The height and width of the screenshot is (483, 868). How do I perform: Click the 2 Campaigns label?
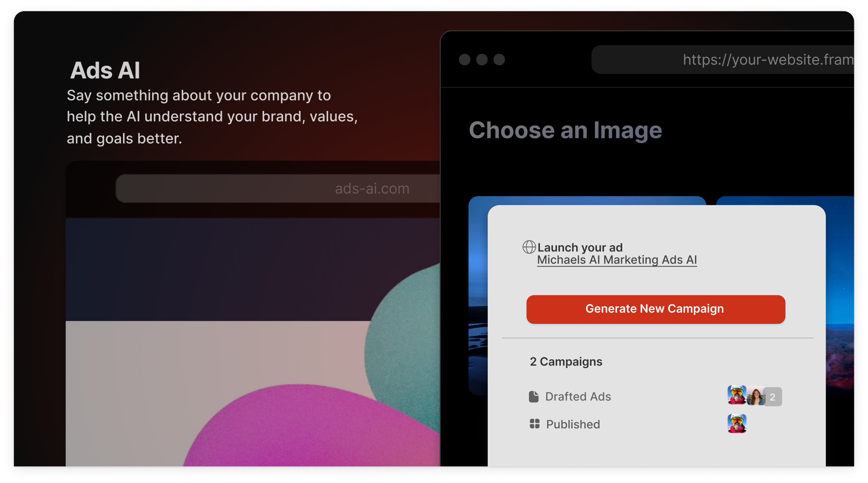[566, 362]
